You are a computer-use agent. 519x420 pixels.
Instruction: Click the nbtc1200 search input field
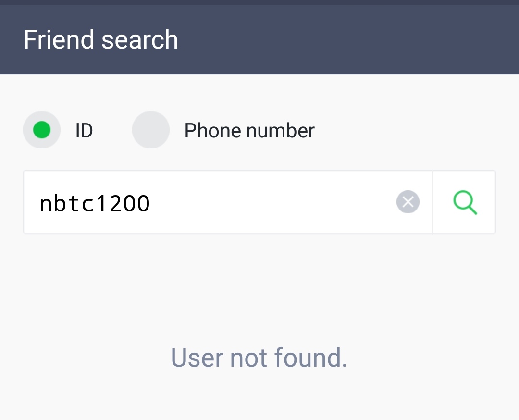228,202
